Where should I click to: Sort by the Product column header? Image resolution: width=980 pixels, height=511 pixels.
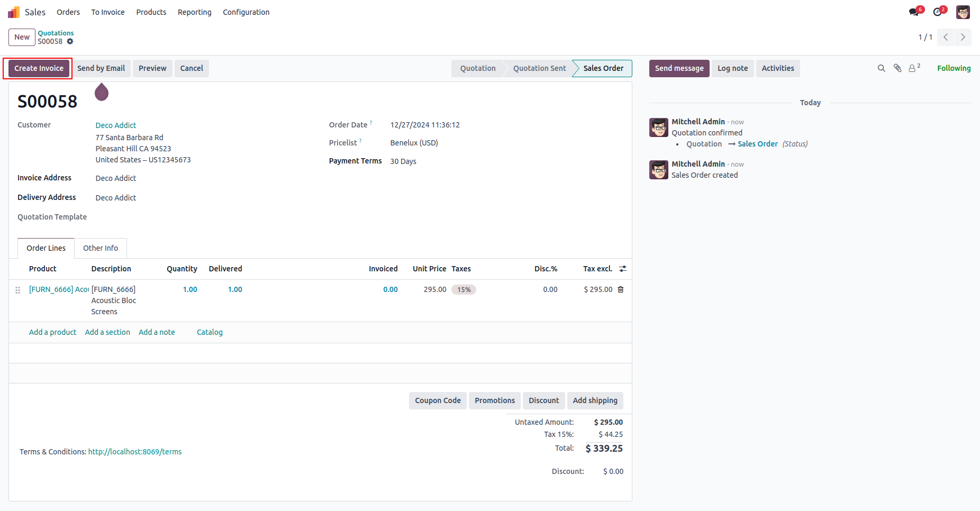click(42, 269)
